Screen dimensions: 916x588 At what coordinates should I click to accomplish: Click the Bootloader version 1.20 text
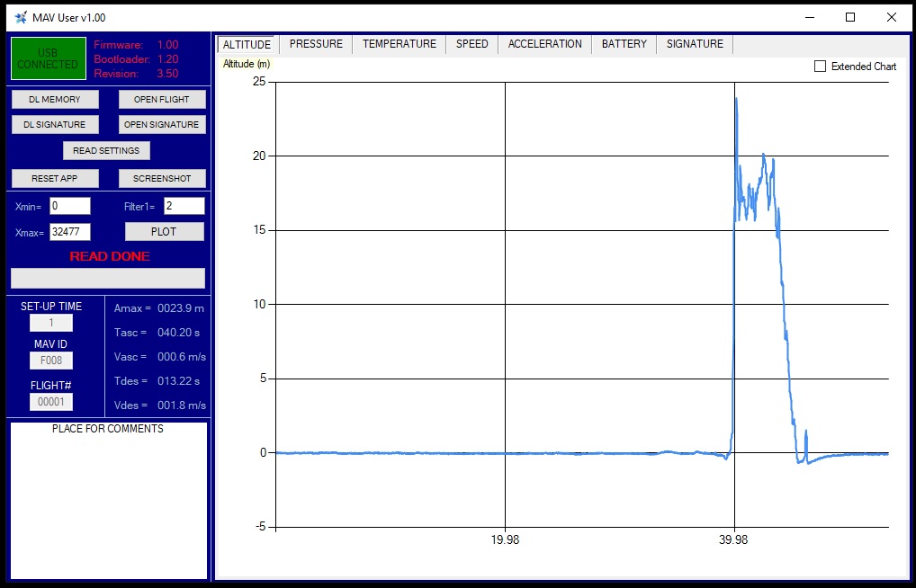tap(167, 59)
